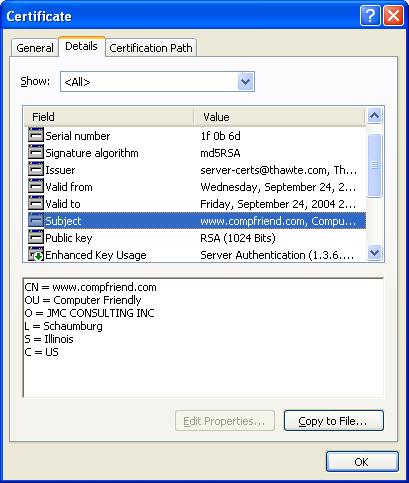
Task: Open the Certification Path tab
Action: point(151,48)
